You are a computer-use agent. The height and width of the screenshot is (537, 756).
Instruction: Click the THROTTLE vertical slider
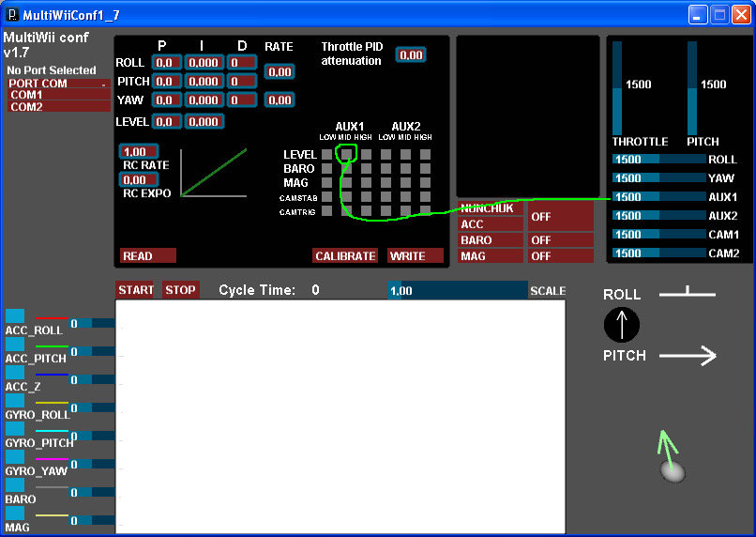[617, 88]
